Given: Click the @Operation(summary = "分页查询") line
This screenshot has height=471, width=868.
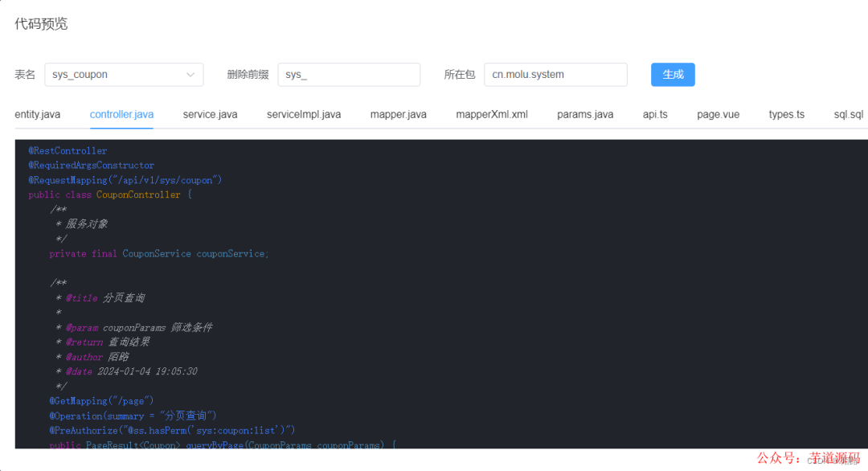Looking at the screenshot, I should click(133, 416).
